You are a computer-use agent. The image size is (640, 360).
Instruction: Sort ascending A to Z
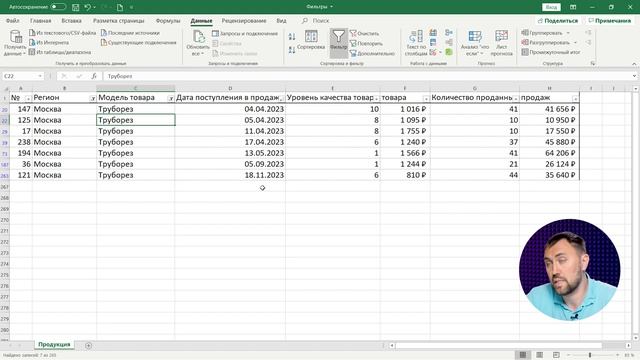coord(292,37)
